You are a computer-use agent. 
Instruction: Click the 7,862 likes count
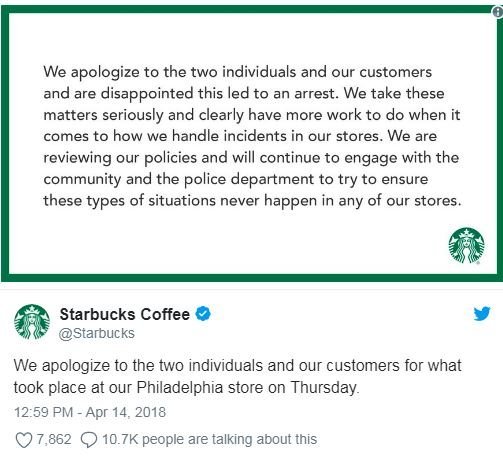coord(54,439)
